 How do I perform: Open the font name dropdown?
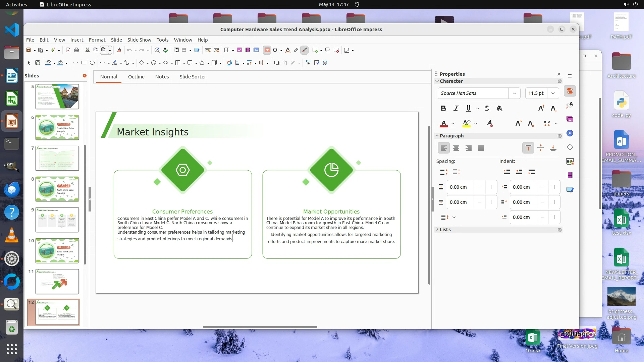514,93
